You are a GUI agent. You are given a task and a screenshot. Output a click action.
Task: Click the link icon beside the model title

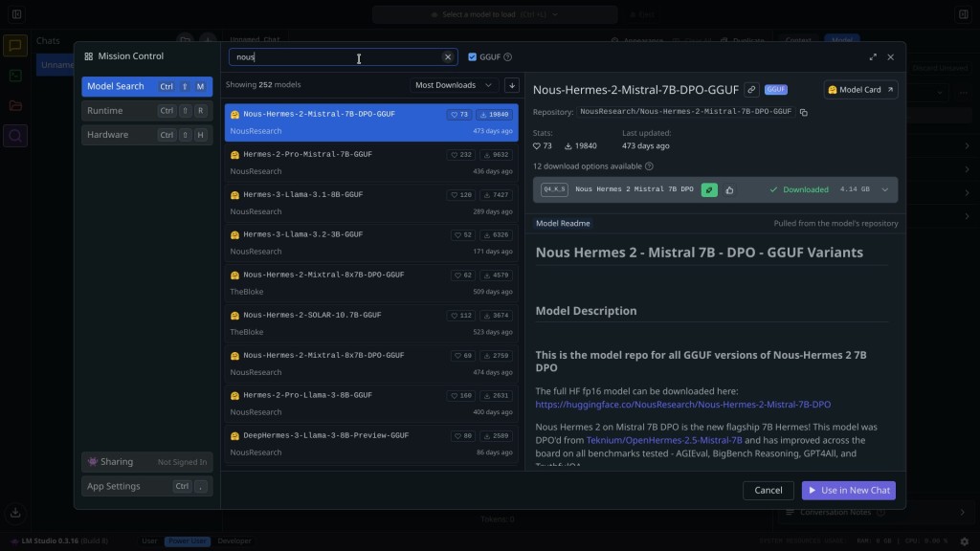click(751, 90)
